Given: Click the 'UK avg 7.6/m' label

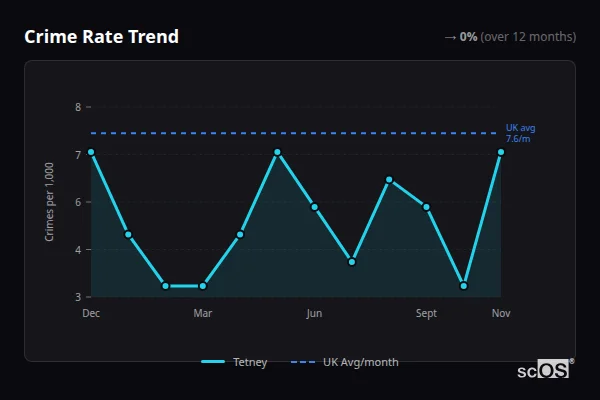Looking at the screenshot, I should 520,133.
